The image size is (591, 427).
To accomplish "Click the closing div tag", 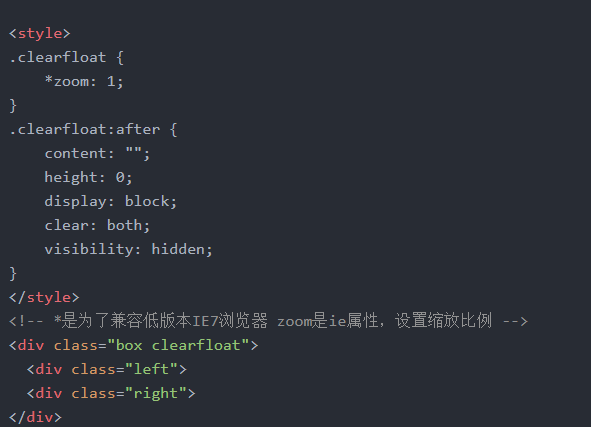I will [35, 417].
